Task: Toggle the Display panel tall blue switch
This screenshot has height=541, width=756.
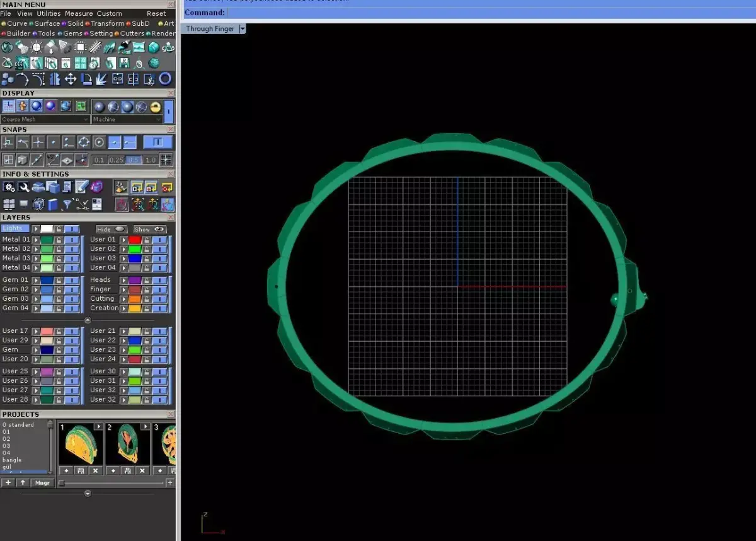Action: tap(168, 112)
